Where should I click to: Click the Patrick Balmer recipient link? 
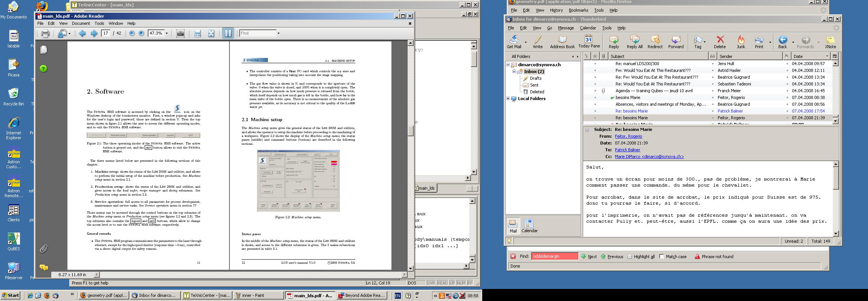tap(627, 150)
